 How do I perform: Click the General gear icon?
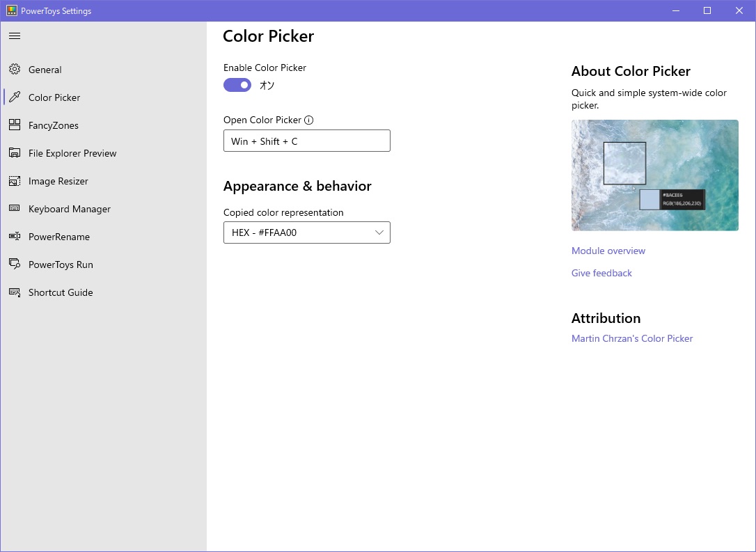coord(15,70)
